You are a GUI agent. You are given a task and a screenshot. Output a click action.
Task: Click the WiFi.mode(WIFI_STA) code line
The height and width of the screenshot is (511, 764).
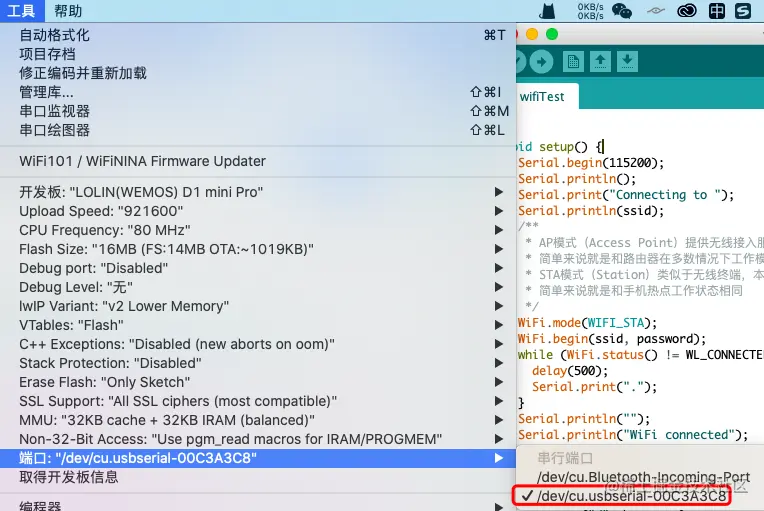tap(587, 323)
